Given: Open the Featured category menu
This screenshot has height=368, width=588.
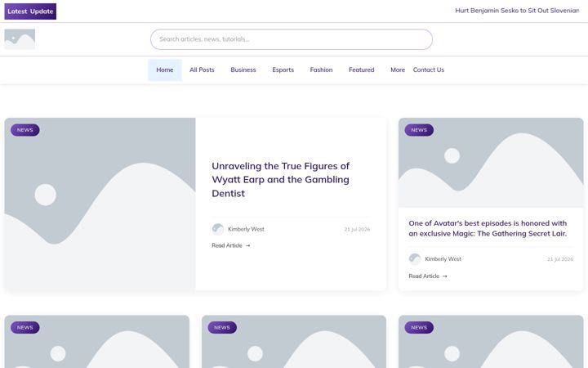Looking at the screenshot, I should pyautogui.click(x=362, y=70).
